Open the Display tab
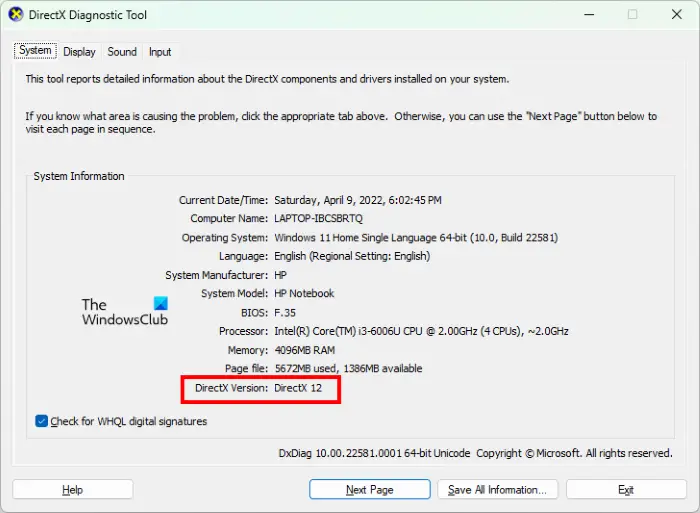Viewport: 700px width, 513px height. (79, 52)
